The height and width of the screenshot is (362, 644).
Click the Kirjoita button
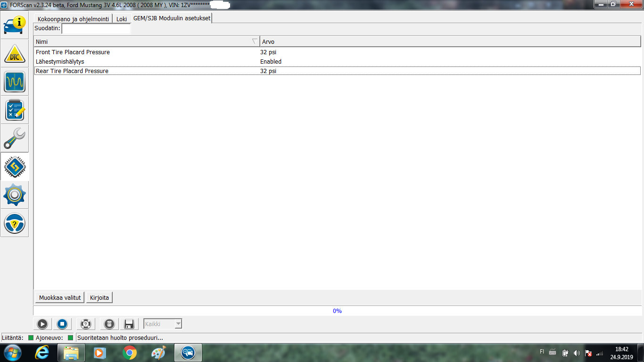[x=99, y=297]
